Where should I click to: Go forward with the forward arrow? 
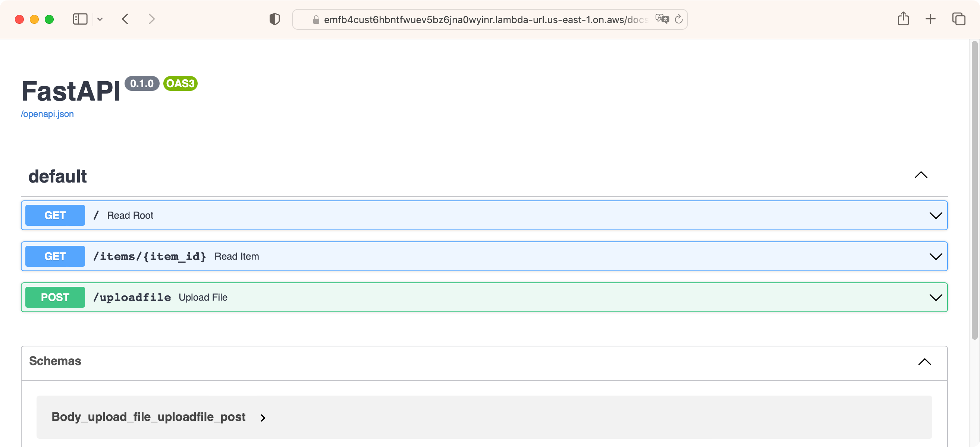pyautogui.click(x=151, y=19)
